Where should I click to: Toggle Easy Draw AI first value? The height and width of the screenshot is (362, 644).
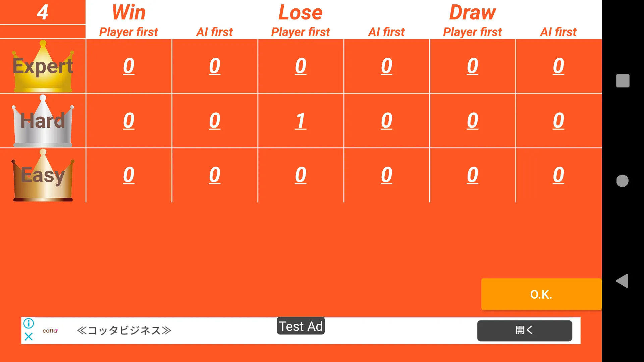558,175
